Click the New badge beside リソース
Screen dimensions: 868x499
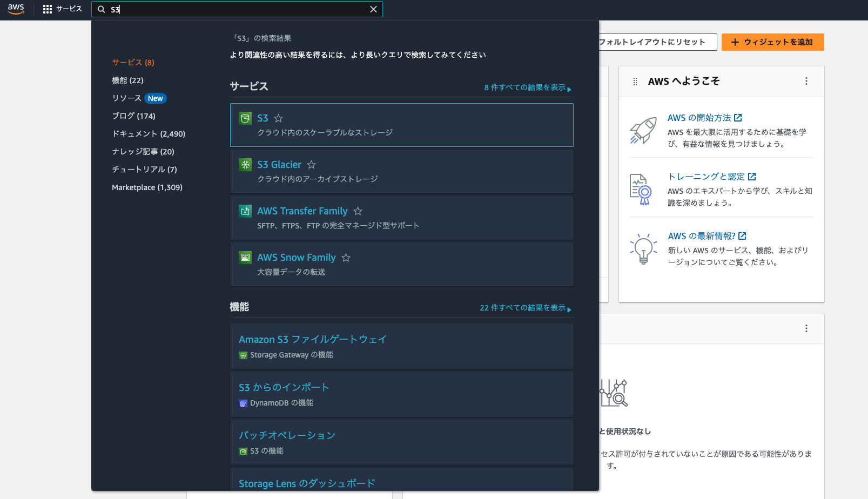[x=156, y=98]
